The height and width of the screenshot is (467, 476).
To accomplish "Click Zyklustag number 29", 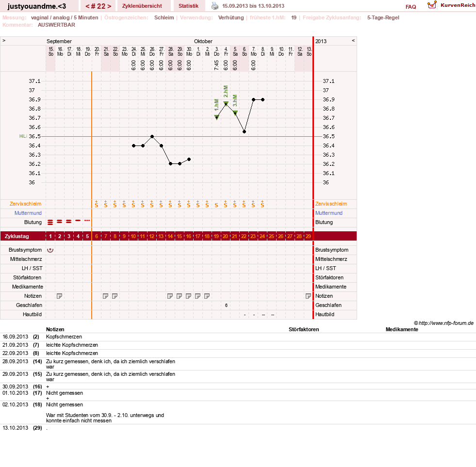I will [308, 236].
